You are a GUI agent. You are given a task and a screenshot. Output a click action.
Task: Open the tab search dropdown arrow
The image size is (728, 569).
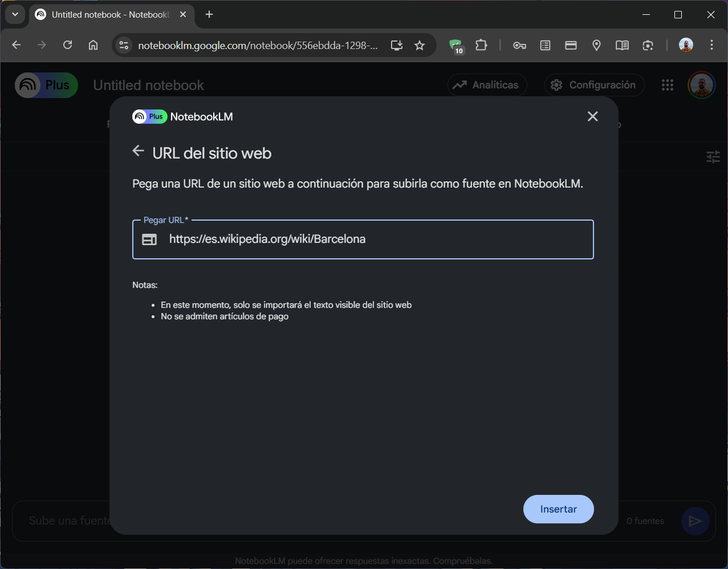15,14
